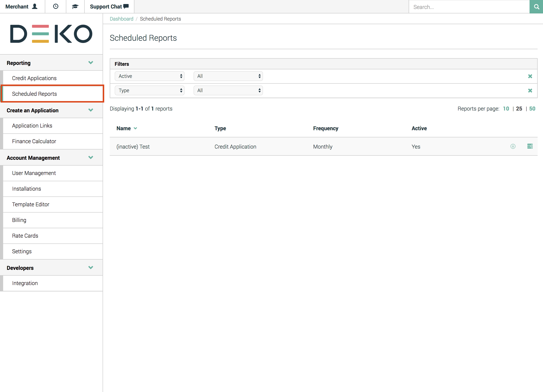Open the All value dropdown beside Active

(x=228, y=76)
